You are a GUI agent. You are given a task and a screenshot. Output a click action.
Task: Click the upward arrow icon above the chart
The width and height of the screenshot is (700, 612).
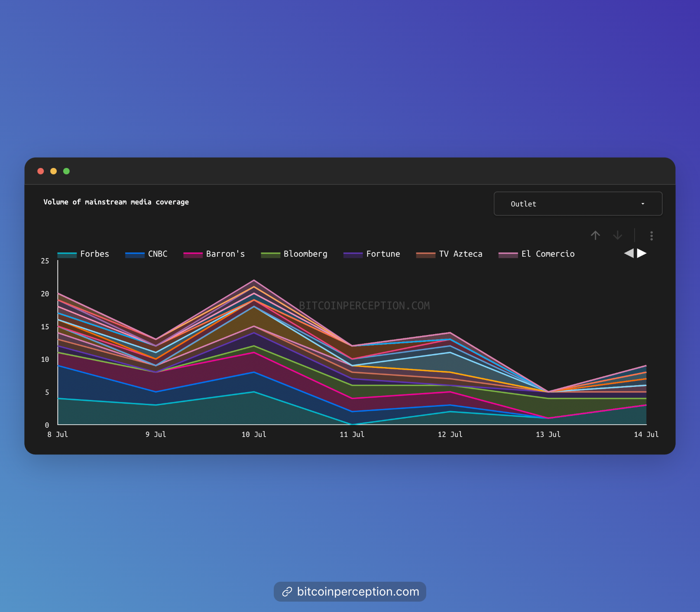point(595,235)
